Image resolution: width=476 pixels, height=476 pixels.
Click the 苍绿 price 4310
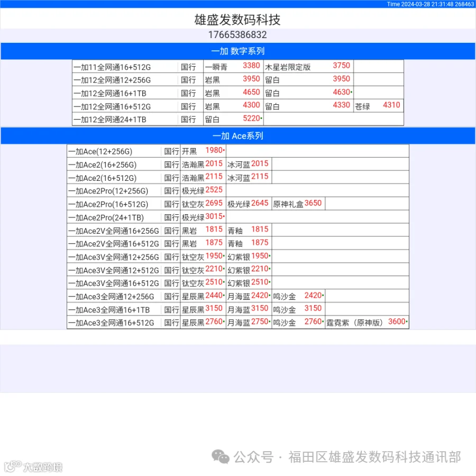click(x=391, y=105)
